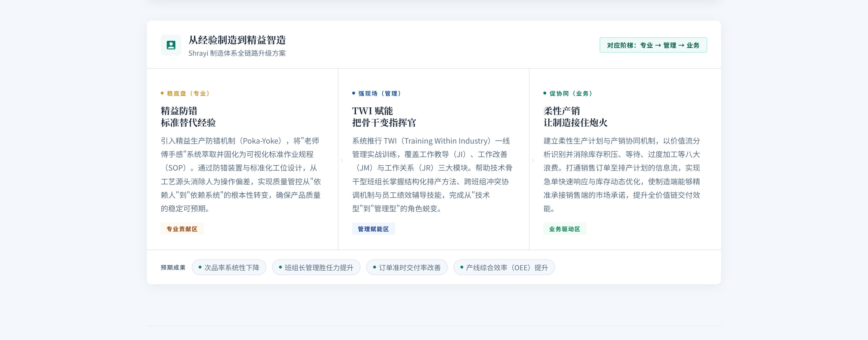
Task: Click the small chevron between the second and third columns
Action: 533,161
